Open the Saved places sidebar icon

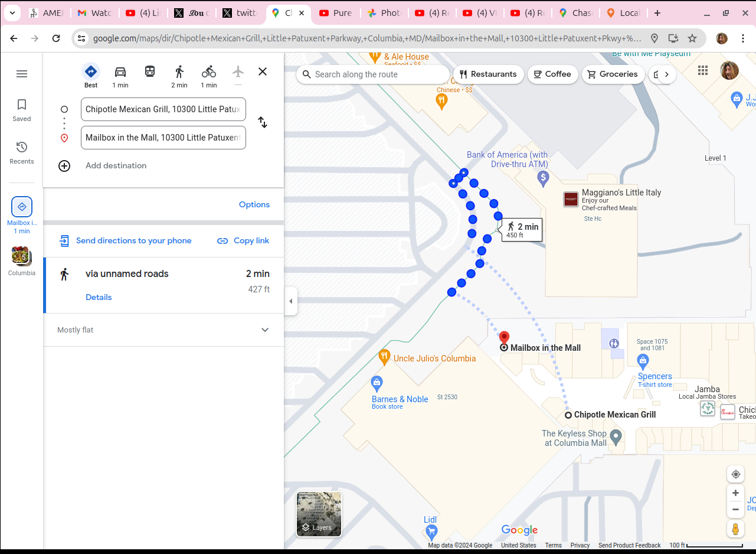22,110
